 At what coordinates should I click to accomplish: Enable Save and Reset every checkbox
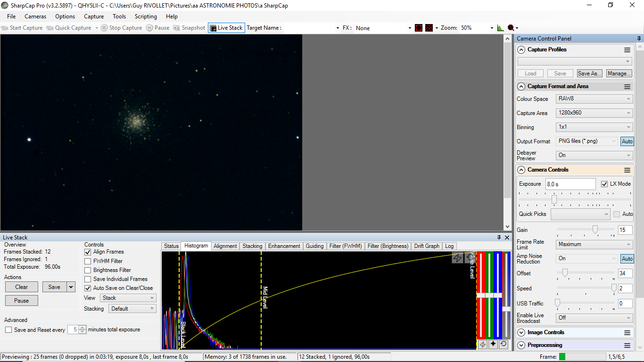8,330
